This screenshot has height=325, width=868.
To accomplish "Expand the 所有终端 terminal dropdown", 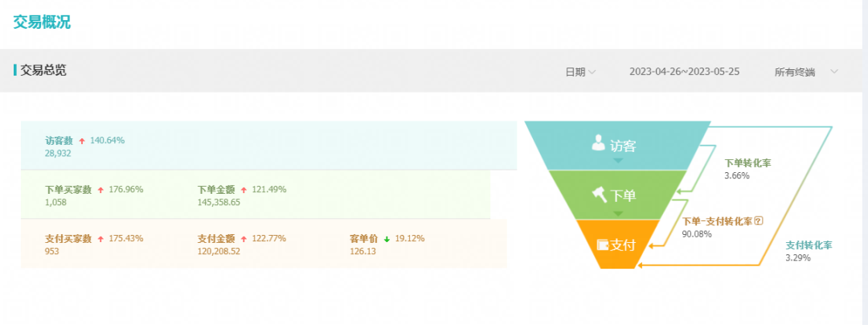I will 806,72.
